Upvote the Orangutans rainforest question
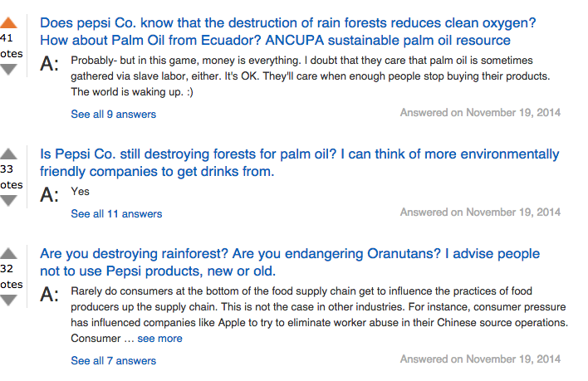 [x=7, y=252]
